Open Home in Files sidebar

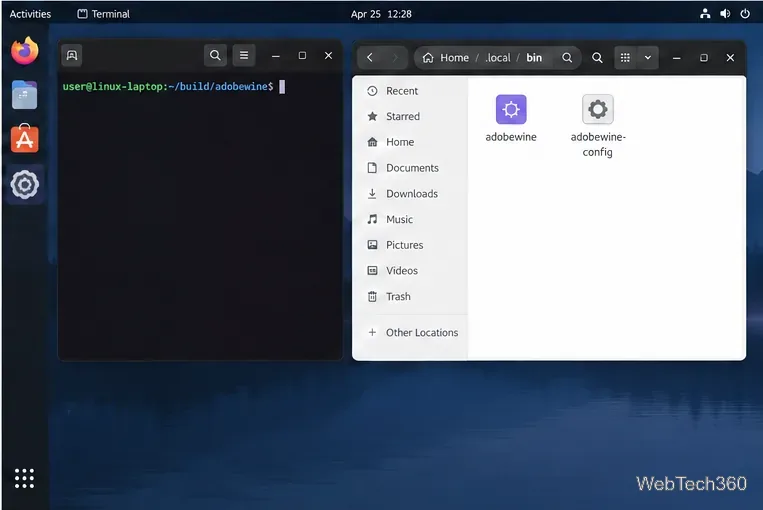(410, 142)
